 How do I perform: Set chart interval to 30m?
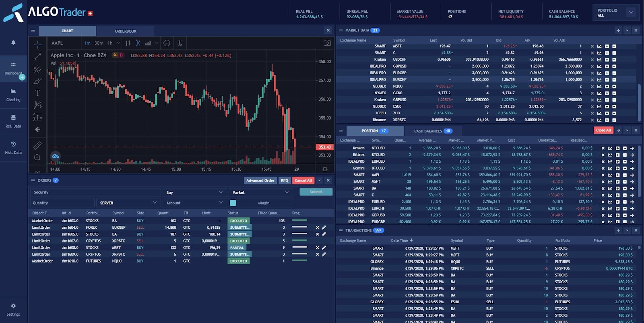click(99, 43)
